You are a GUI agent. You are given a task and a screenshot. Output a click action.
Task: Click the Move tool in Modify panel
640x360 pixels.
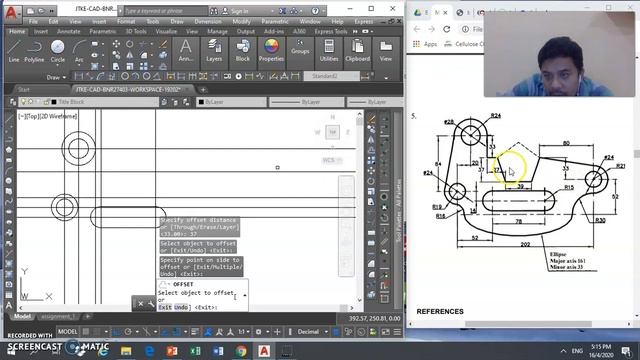(116, 44)
